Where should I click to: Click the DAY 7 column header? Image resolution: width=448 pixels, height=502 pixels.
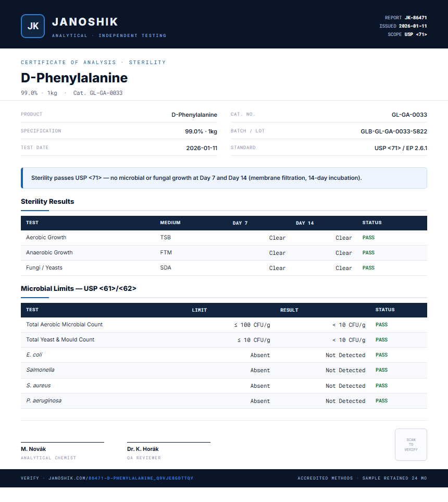240,223
